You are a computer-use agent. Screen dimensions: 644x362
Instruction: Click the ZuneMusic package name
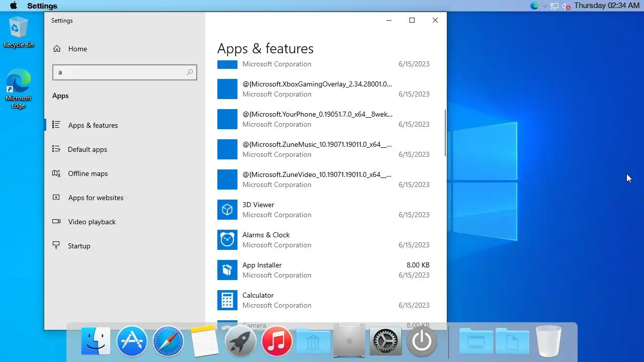pos(317,144)
